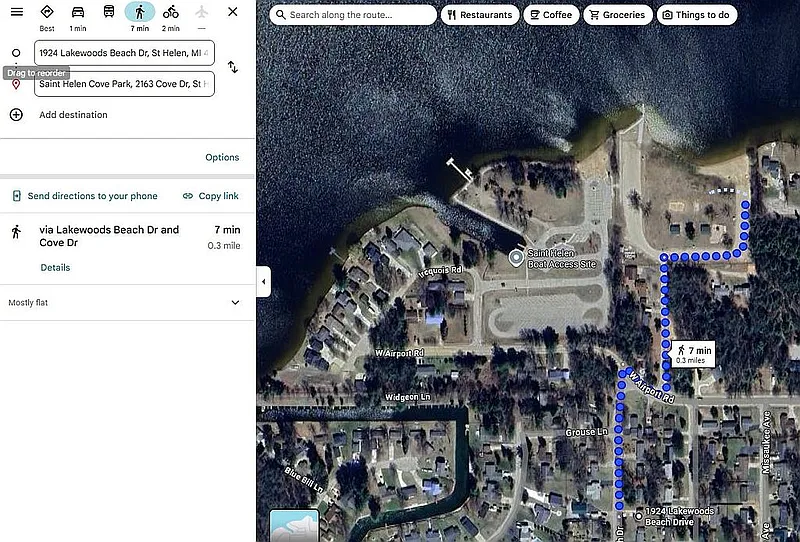Filter by Restaurants chip
The image size is (800, 542).
point(480,15)
